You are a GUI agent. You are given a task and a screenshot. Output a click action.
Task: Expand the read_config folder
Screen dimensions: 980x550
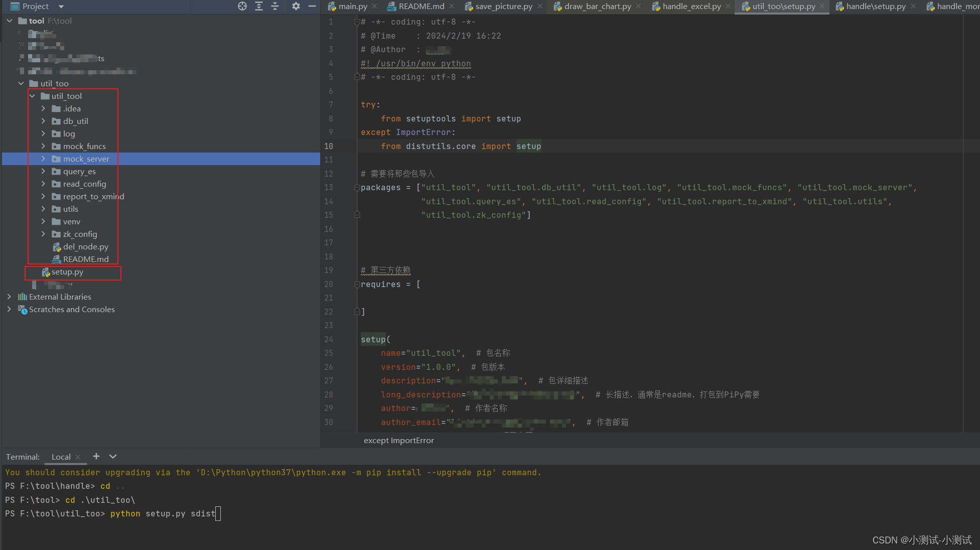click(43, 184)
